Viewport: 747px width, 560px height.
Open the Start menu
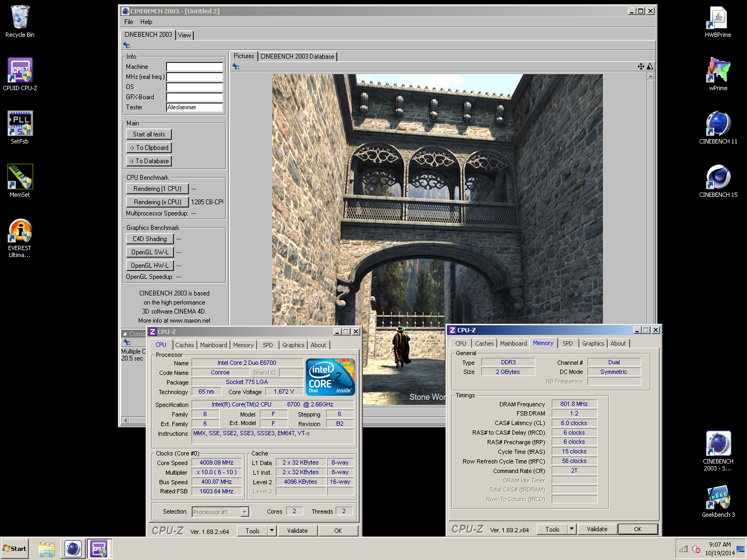15,549
